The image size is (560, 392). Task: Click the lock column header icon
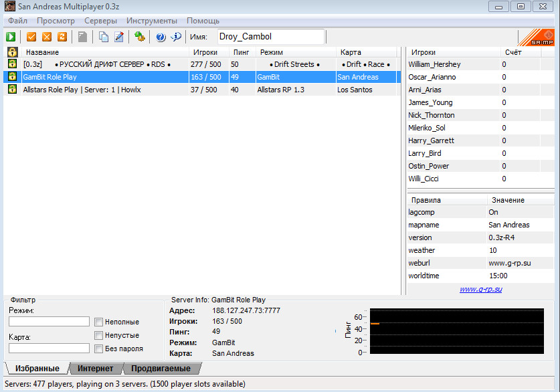click(12, 52)
